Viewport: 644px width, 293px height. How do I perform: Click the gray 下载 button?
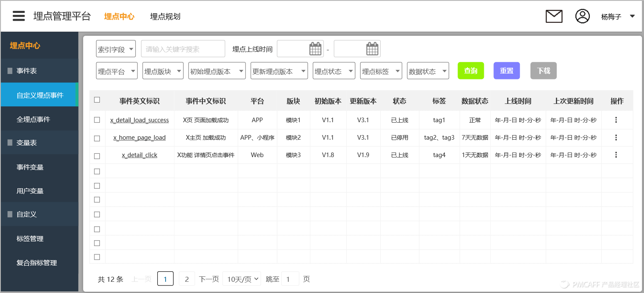(x=543, y=71)
